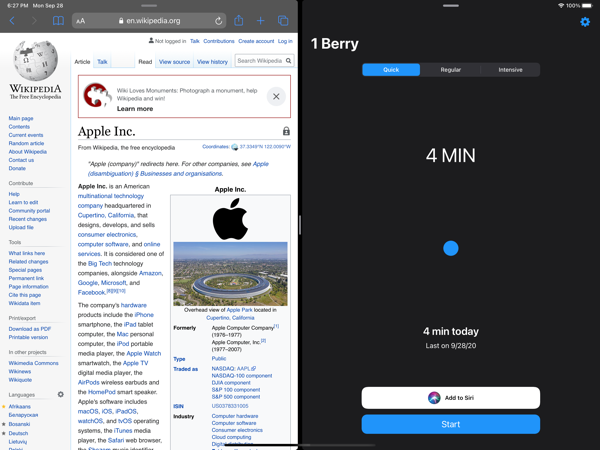This screenshot has height=450, width=600.
Task: Open Wikipedia language settings gear
Action: pos(60,394)
